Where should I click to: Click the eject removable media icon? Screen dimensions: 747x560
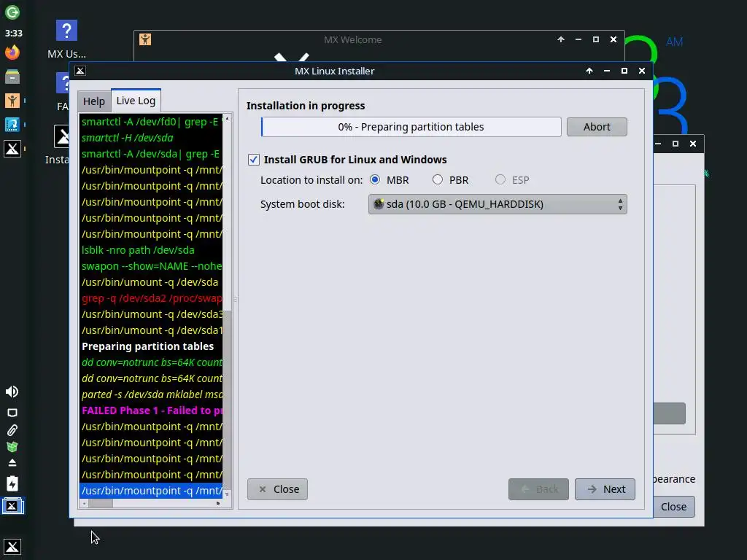click(12, 463)
